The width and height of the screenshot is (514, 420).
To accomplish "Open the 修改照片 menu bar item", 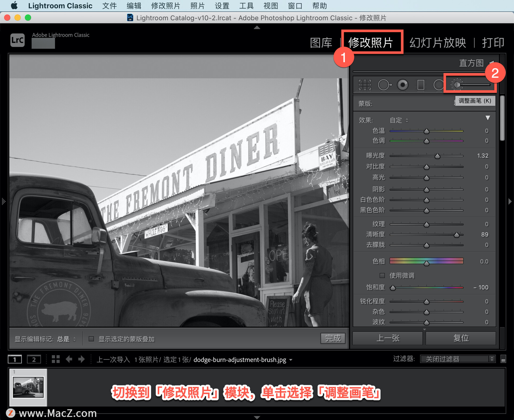I will point(165,6).
